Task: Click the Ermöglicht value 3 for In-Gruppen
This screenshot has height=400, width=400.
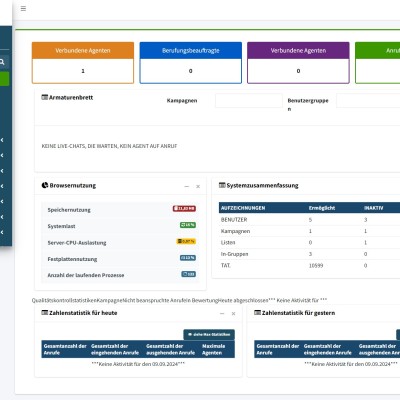Action: pos(310,254)
